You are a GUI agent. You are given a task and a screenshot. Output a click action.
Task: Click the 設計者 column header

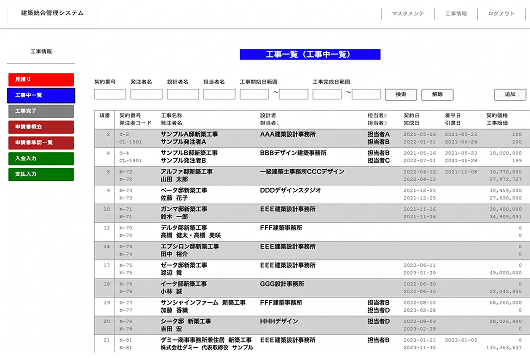268,116
